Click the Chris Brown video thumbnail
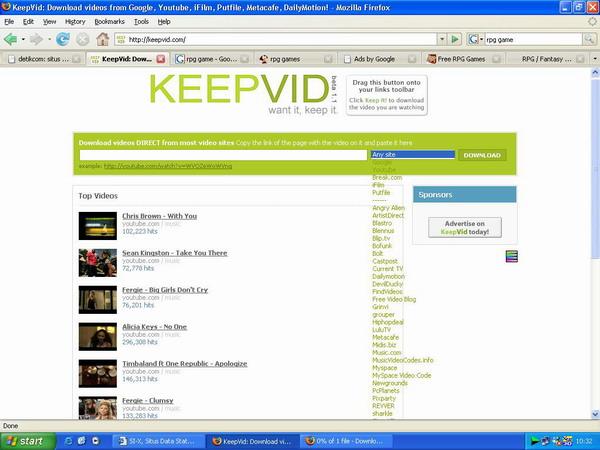This screenshot has width=600, height=450. click(x=98, y=226)
